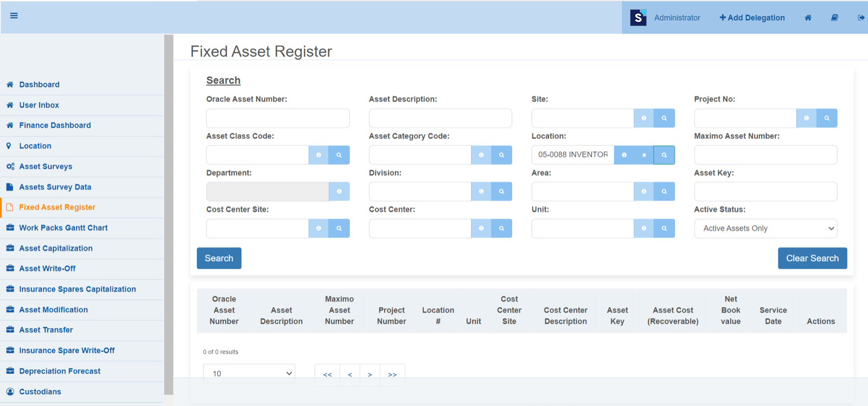Click the sidebar vertical scrollbar
Image resolution: width=868 pixels, height=406 pixels.
(169, 214)
